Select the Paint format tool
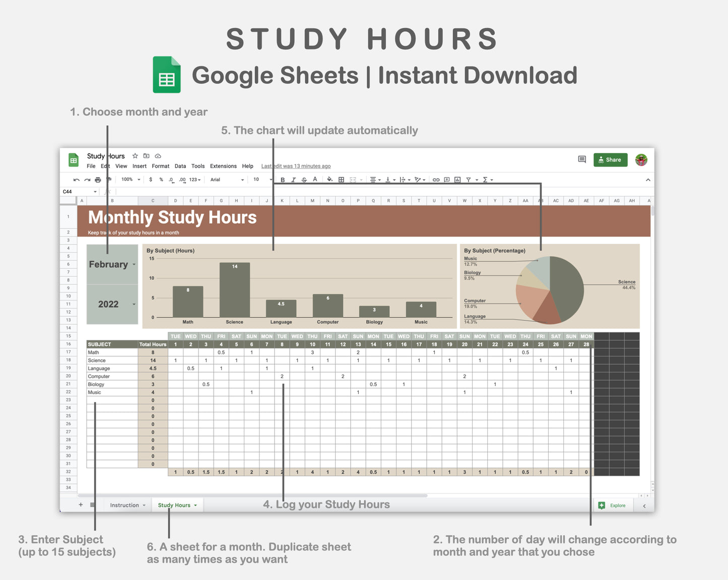 click(108, 180)
